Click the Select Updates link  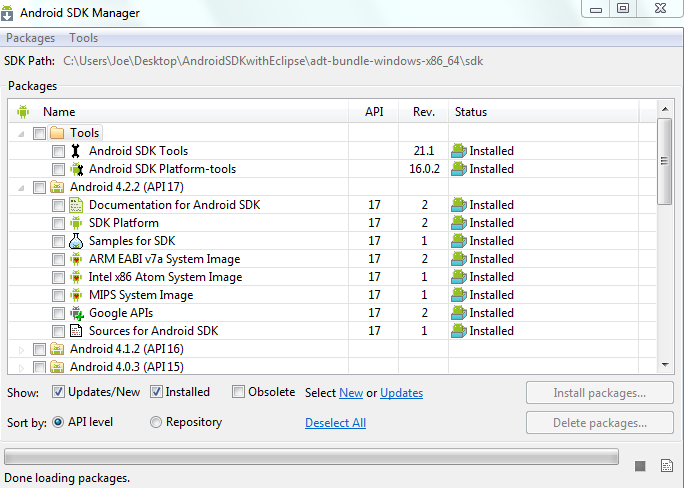(x=401, y=393)
